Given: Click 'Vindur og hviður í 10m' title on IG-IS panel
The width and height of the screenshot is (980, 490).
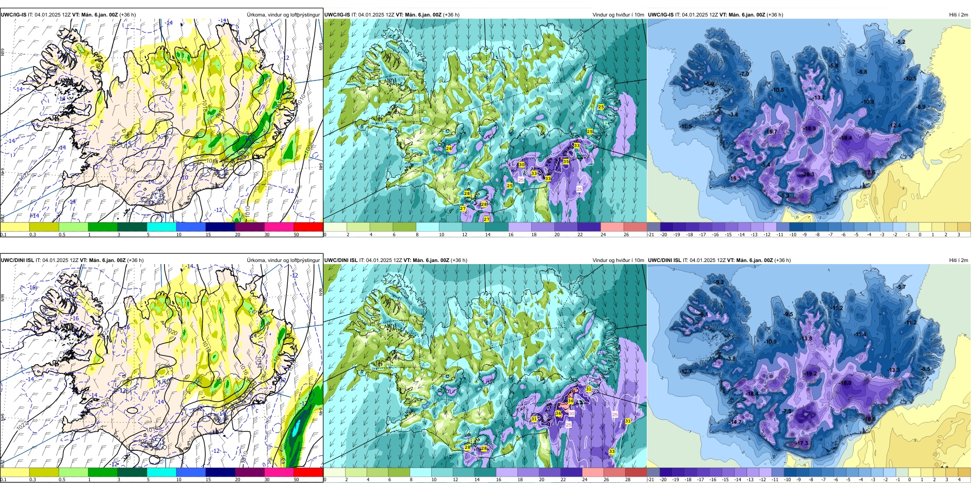Looking at the screenshot, I should (618, 15).
